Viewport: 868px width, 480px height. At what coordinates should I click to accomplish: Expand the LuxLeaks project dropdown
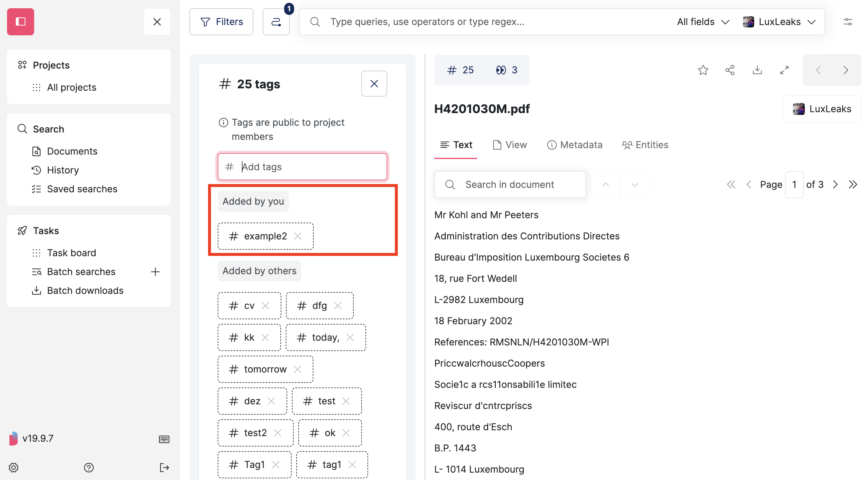coord(779,21)
